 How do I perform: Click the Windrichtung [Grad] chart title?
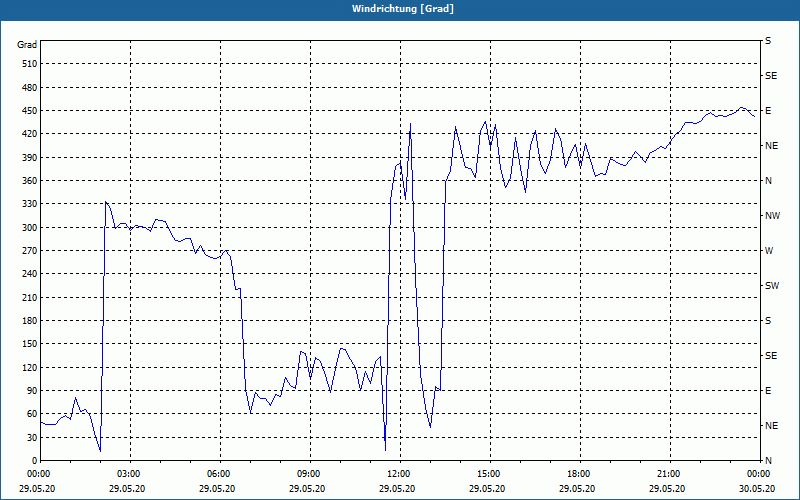tap(403, 9)
